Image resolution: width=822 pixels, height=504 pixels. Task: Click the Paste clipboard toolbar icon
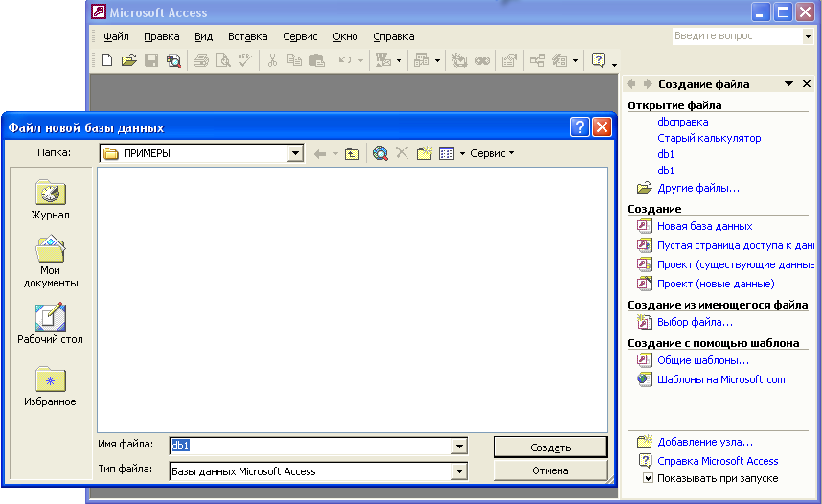click(x=317, y=60)
